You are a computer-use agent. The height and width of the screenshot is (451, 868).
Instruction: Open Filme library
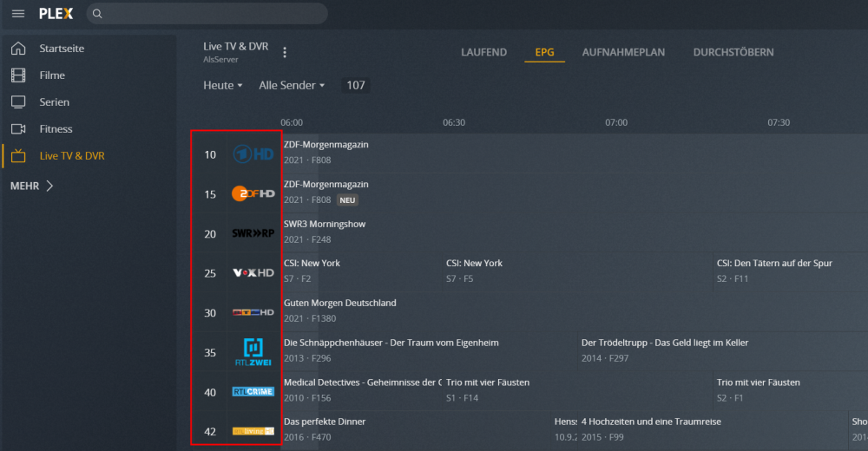(x=52, y=75)
